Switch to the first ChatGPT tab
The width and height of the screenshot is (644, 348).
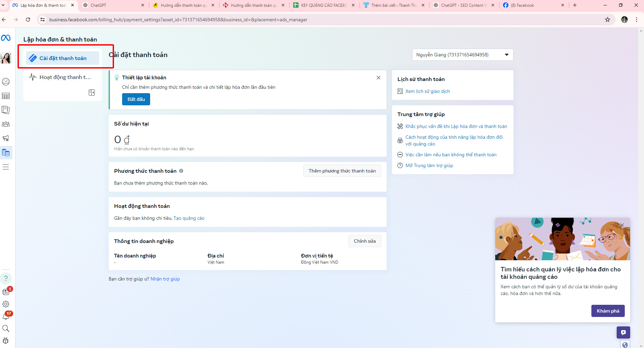(114, 5)
